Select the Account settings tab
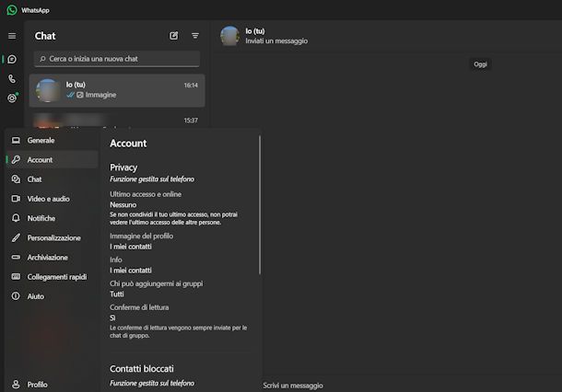 (x=52, y=160)
